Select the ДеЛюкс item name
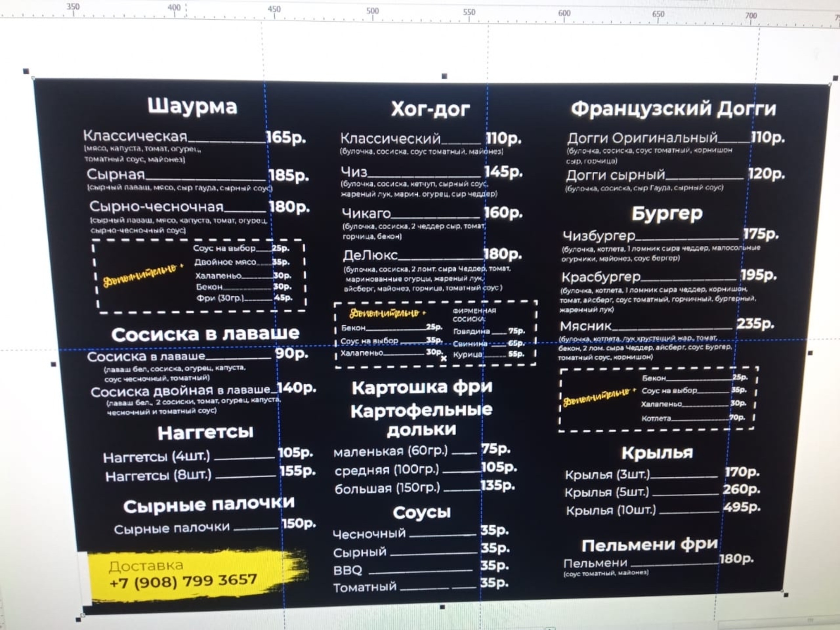 [x=370, y=255]
